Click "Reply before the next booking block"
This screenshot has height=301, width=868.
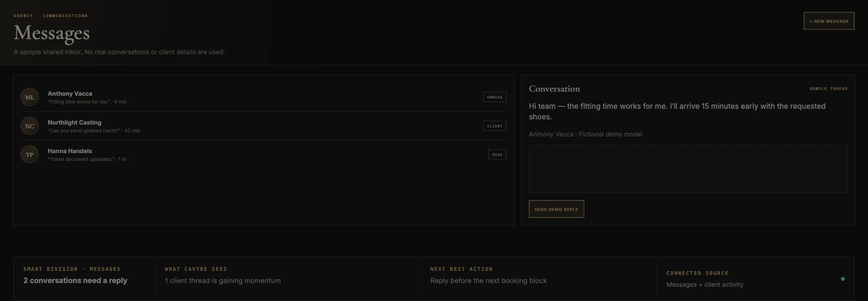pos(489,281)
